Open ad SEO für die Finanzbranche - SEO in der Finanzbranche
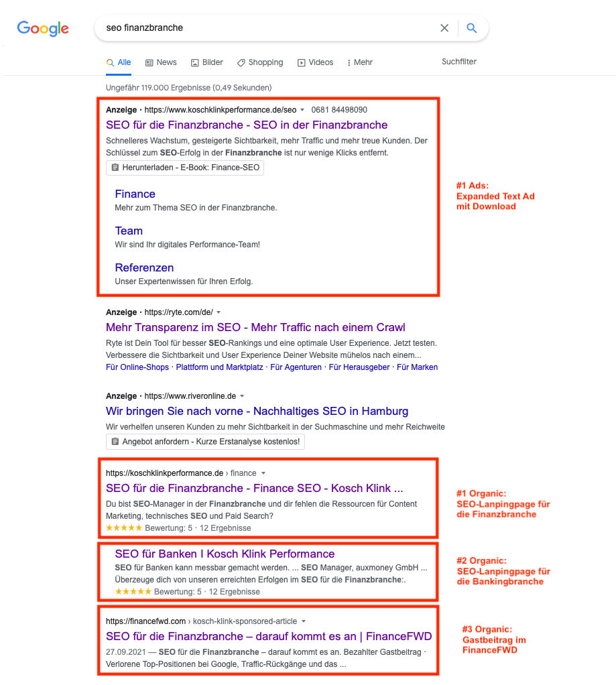Image resolution: width=616 pixels, height=685 pixels. click(247, 125)
